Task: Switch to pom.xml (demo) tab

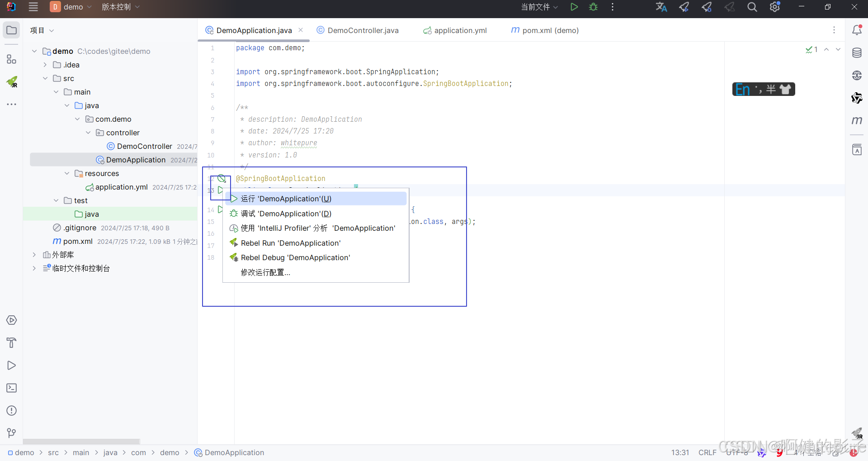Action: point(545,30)
